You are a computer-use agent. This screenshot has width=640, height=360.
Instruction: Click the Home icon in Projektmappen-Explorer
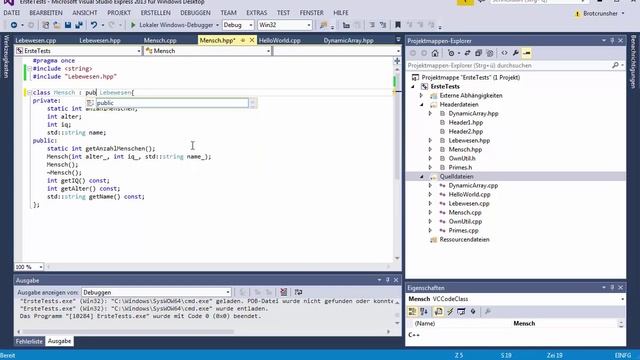tap(435, 53)
